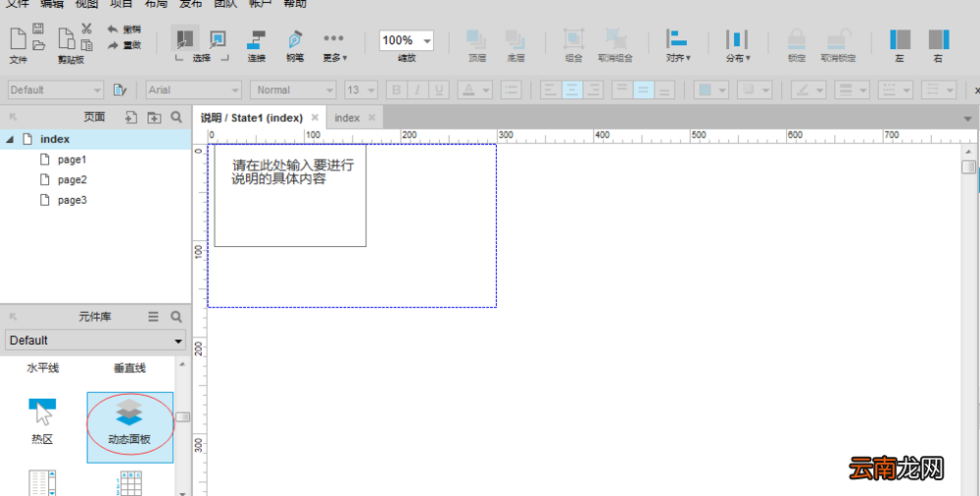This screenshot has width=980, height=496.
Task: Search the 元件库 widget library
Action: 176,318
